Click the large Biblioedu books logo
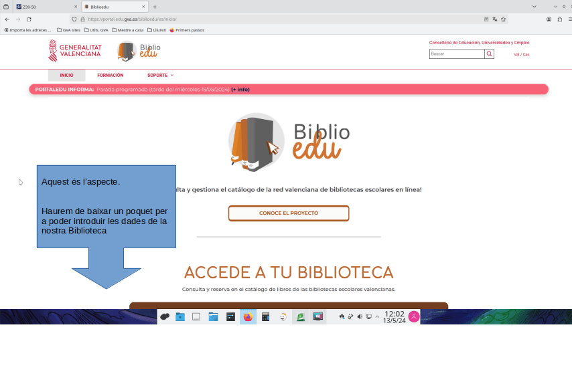This screenshot has height=392, width=572. pos(289,142)
